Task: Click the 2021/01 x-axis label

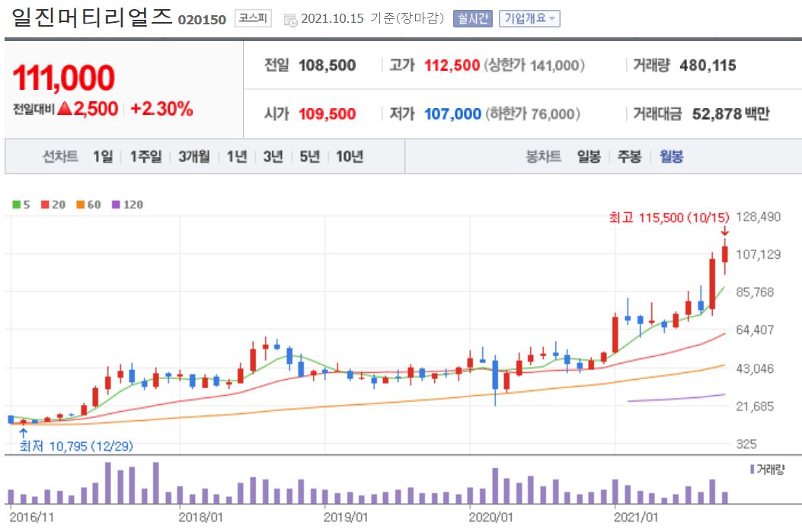Action: (636, 518)
